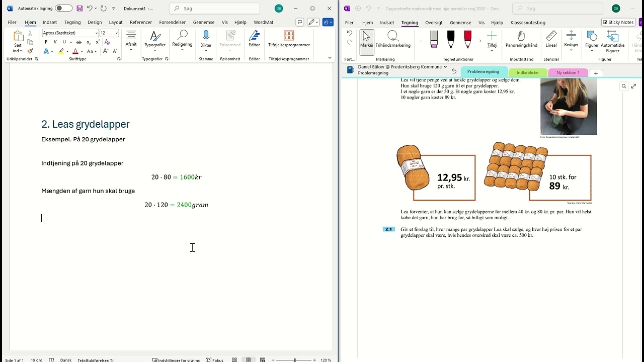Toggle italic formatting (K)
The image size is (644, 362).
[55, 42]
